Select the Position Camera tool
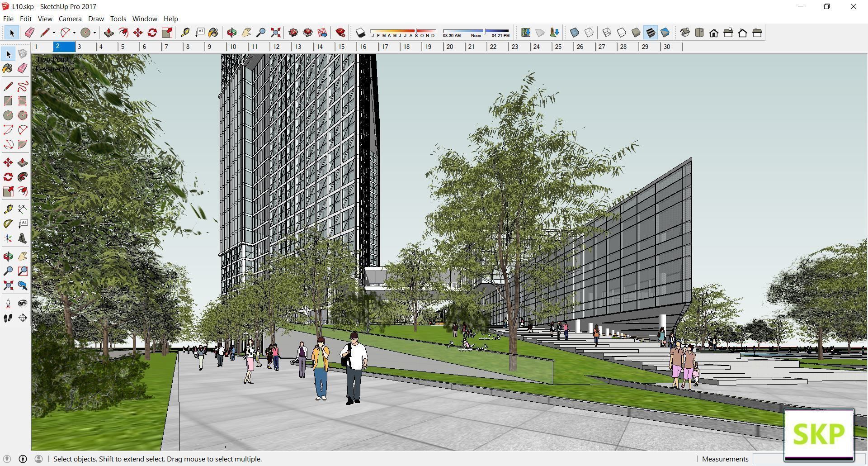The image size is (868, 466). point(8,304)
